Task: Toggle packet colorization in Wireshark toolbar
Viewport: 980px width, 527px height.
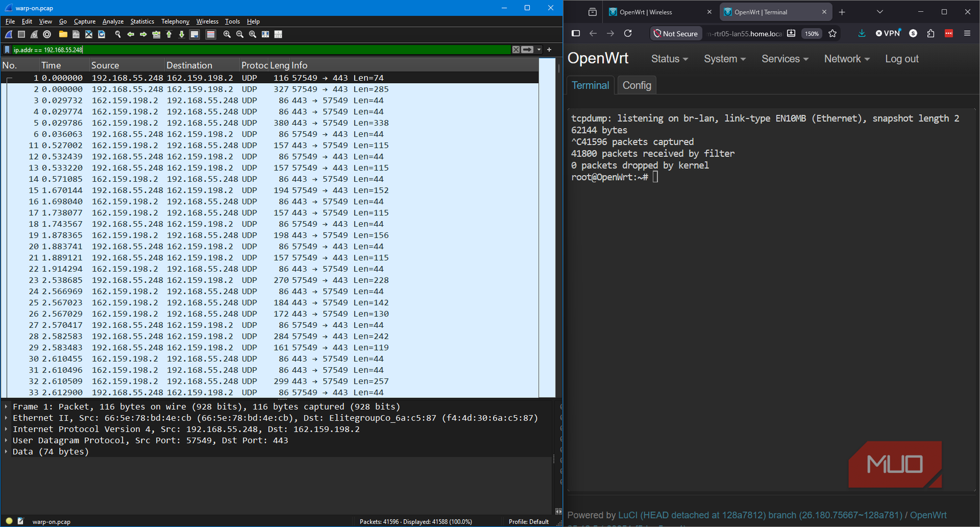Action: coord(210,34)
